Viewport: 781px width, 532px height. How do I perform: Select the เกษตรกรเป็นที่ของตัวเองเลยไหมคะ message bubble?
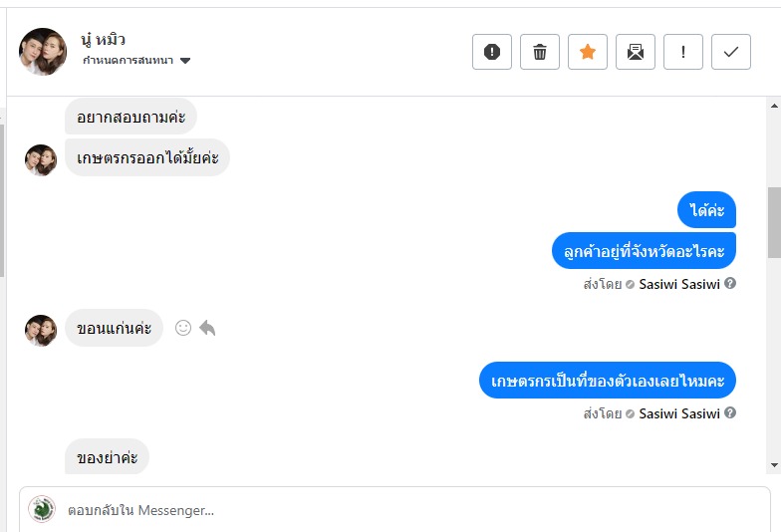click(x=608, y=381)
